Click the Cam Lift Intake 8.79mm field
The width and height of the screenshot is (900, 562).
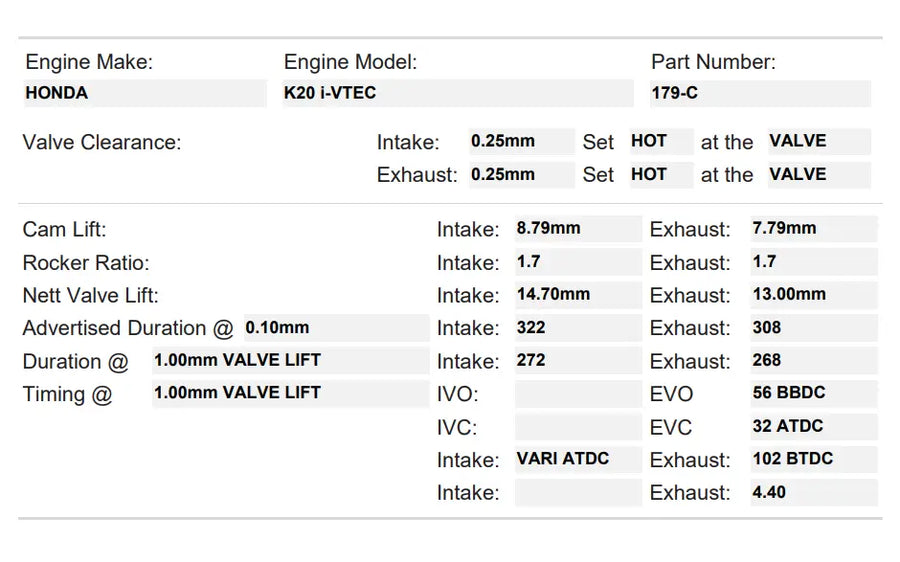[577, 228]
